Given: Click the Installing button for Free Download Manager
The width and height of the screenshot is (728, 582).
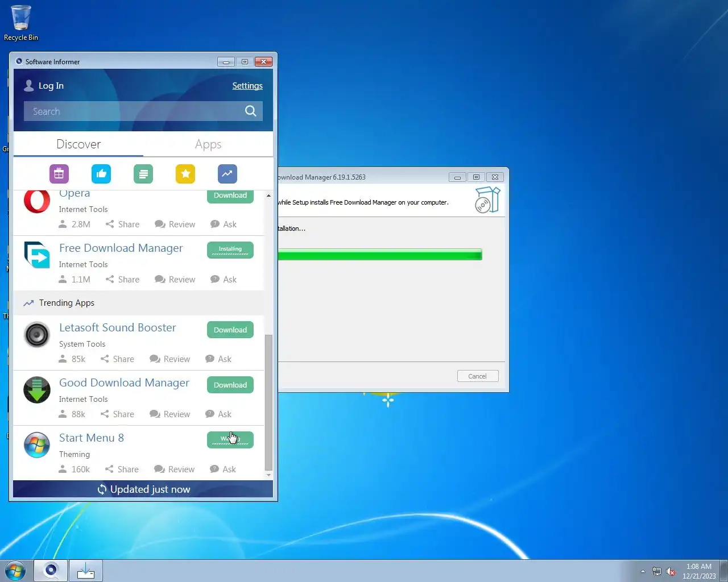Looking at the screenshot, I should point(230,250).
